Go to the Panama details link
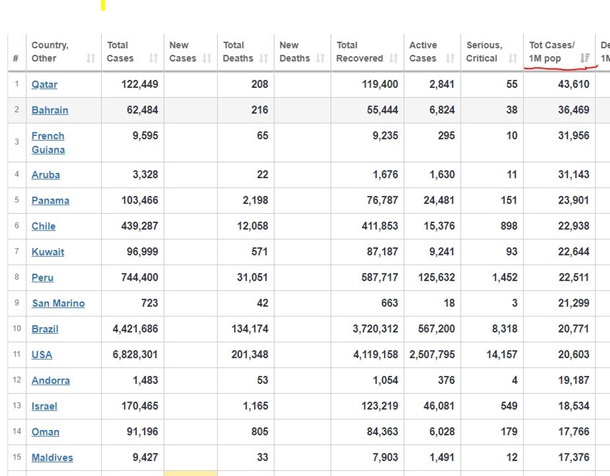 (x=50, y=200)
